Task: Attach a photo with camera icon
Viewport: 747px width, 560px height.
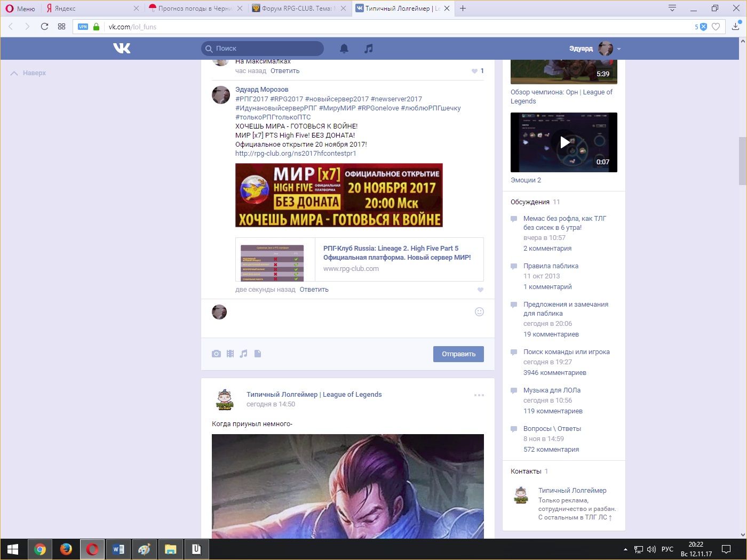Action: pyautogui.click(x=216, y=354)
